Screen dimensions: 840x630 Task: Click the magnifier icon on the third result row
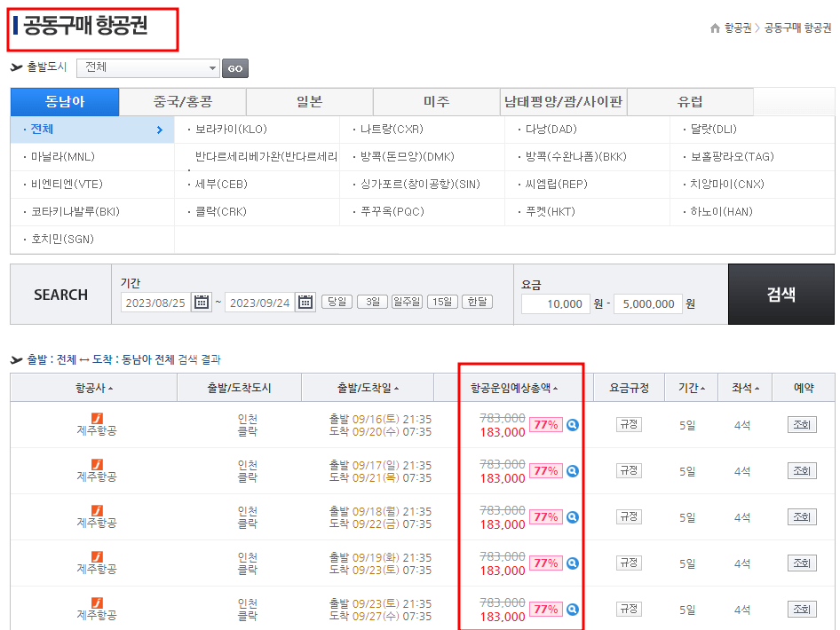pos(573,516)
